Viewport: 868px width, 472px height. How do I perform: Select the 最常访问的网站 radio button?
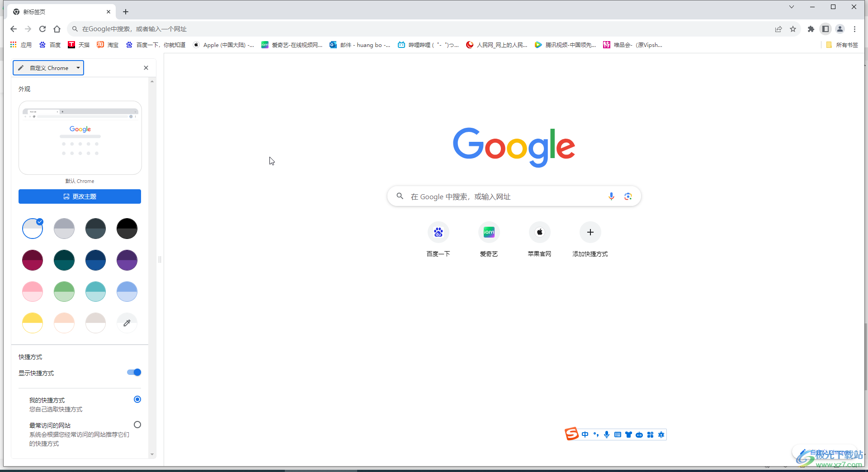[x=137, y=425]
